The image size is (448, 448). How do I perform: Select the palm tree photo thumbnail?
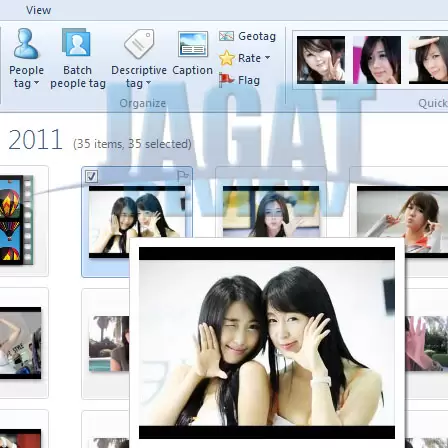coord(109,343)
